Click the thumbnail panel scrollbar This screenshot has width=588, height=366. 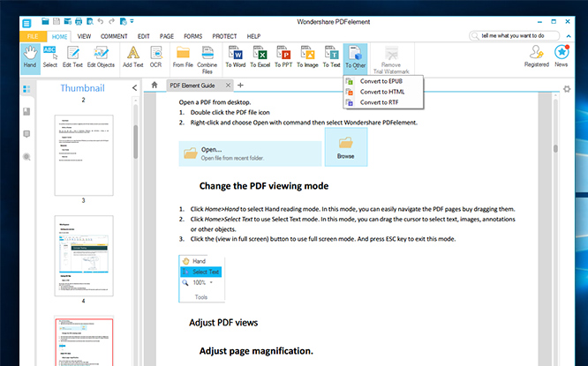coord(135,142)
